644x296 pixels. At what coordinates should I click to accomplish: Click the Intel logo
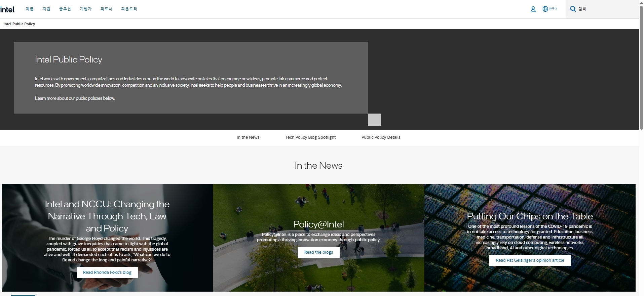point(7,9)
